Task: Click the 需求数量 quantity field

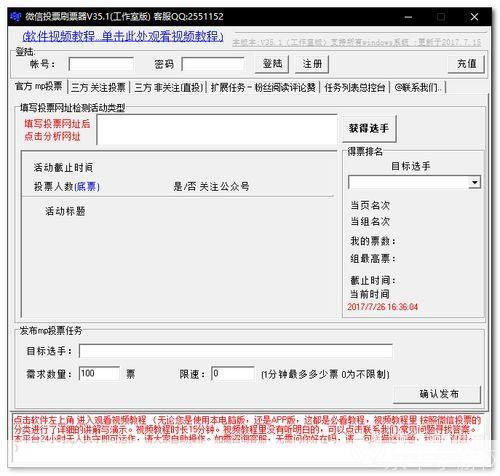Action: [99, 373]
